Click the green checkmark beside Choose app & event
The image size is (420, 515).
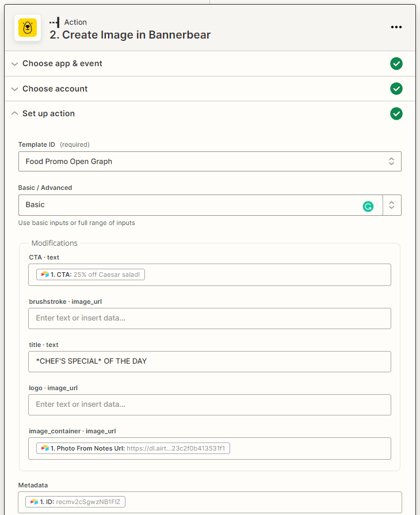(x=396, y=63)
